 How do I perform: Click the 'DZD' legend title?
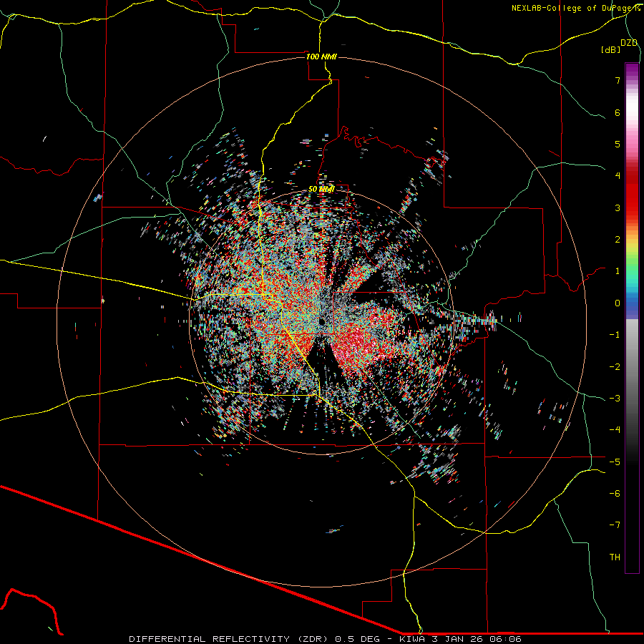629,43
